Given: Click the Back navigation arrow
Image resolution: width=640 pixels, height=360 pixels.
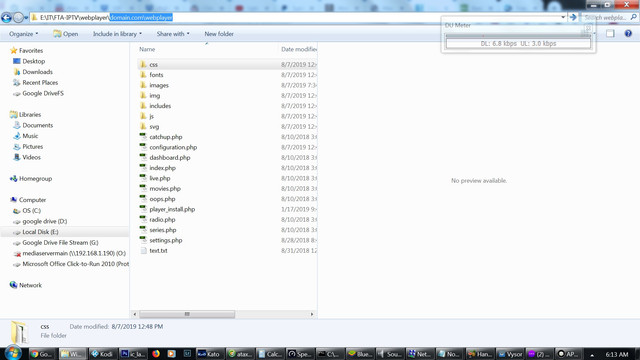Looking at the screenshot, I should [6, 18].
